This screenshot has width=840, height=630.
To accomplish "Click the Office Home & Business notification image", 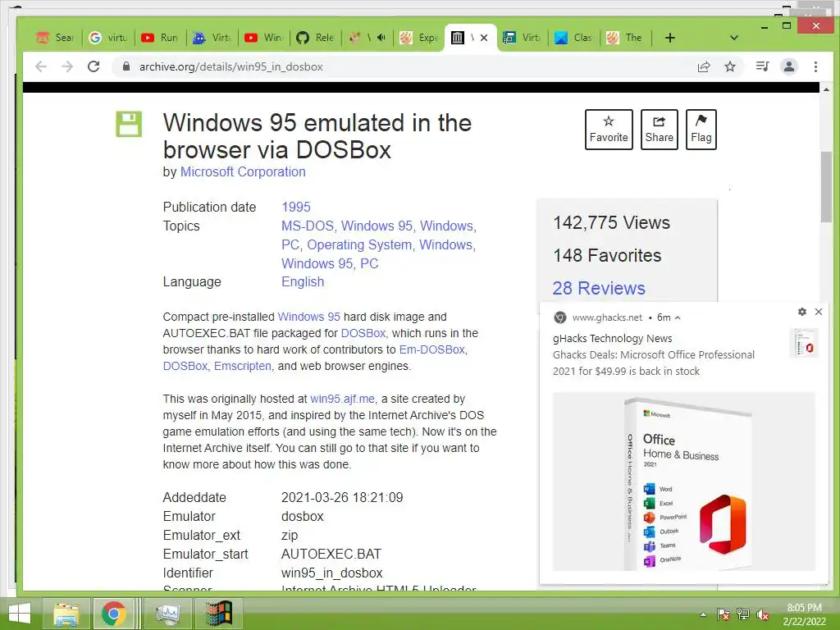I will coord(683,481).
